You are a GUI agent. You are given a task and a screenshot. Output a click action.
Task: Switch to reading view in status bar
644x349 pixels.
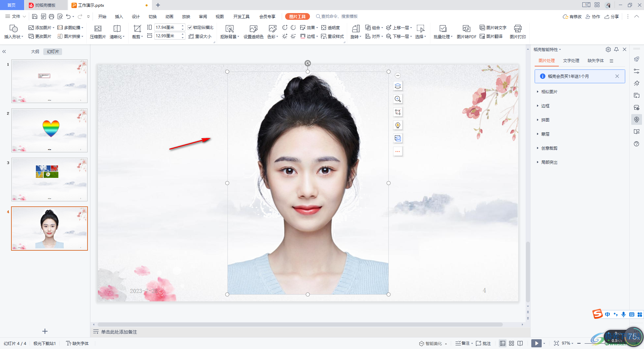[x=520, y=343]
